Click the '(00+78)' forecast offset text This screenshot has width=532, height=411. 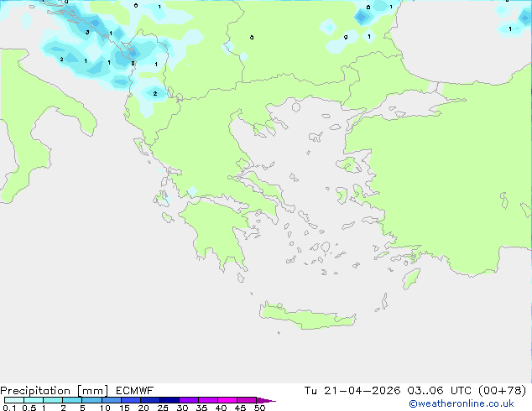(502, 391)
